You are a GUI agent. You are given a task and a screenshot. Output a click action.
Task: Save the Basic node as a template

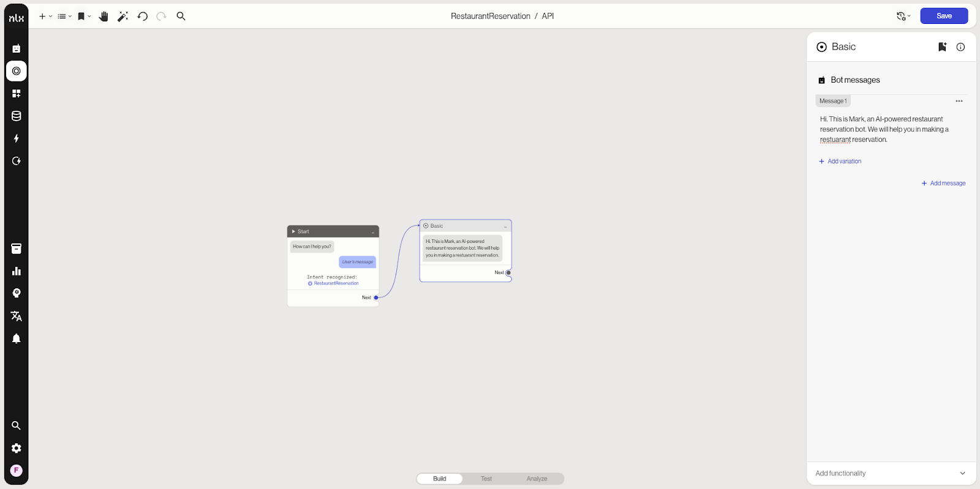coord(942,47)
